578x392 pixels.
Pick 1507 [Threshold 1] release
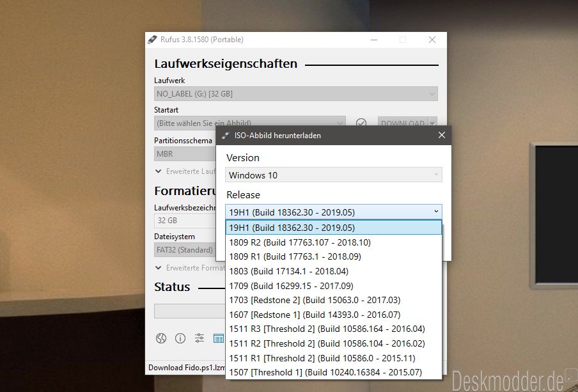coord(334,372)
